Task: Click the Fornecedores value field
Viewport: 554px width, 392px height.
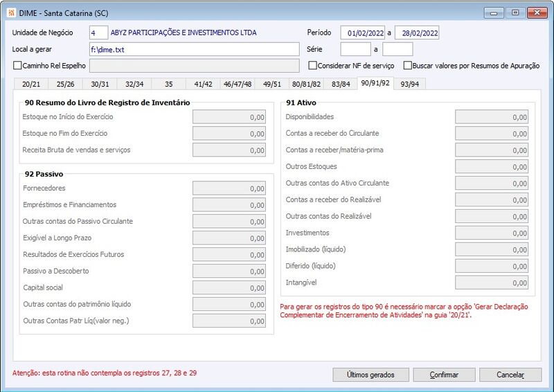Action: (x=229, y=188)
